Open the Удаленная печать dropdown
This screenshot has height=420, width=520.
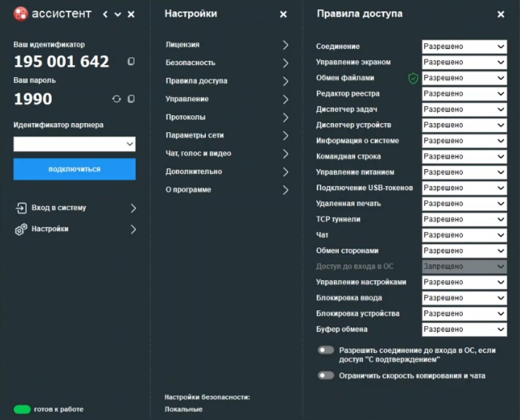(x=464, y=204)
